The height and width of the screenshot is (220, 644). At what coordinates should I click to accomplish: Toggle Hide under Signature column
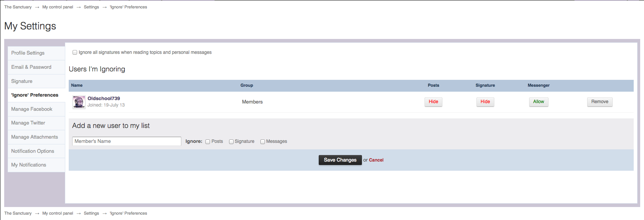[485, 102]
